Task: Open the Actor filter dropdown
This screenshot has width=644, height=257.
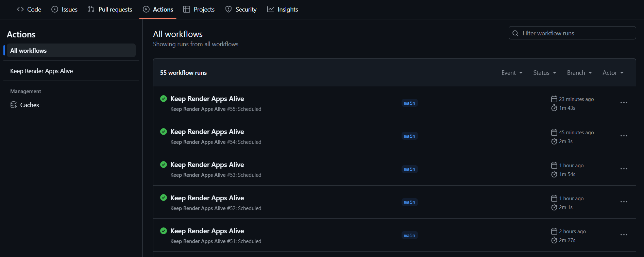Action: tap(612, 72)
